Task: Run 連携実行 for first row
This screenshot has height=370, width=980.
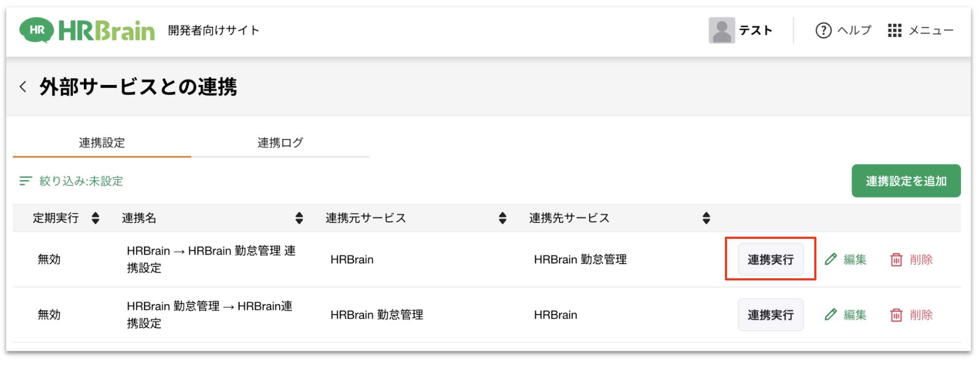Action: click(x=770, y=259)
